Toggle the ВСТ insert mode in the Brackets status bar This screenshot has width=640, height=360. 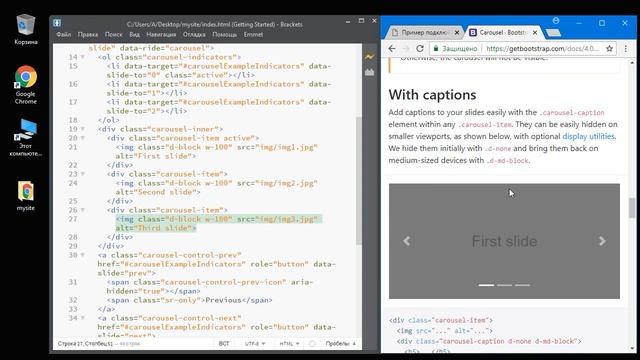[x=224, y=344]
